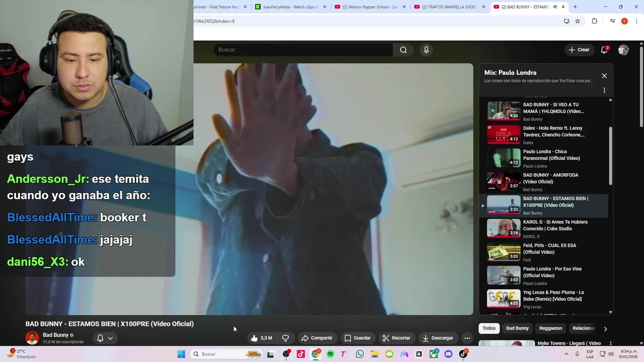Open the Xbox app from the taskbar
The image size is (644, 362).
pyautogui.click(x=434, y=354)
